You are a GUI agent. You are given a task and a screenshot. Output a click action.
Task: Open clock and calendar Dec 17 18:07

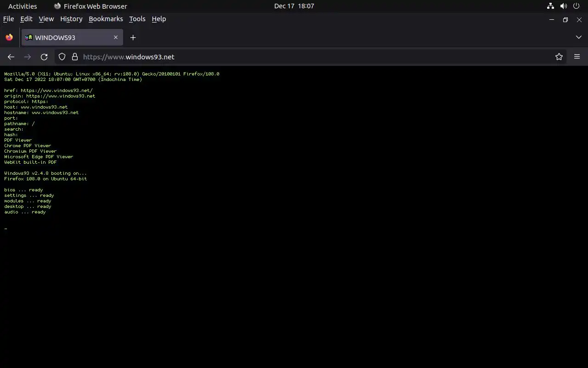point(294,6)
